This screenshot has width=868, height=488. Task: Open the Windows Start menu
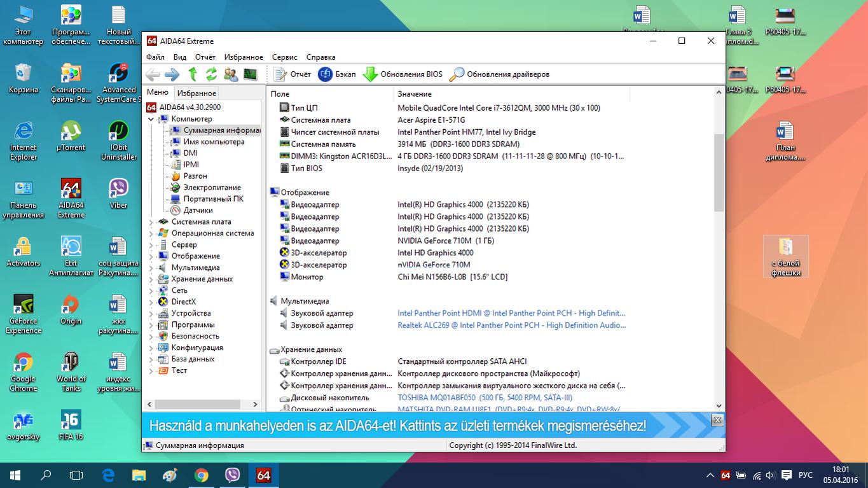pos(15,475)
